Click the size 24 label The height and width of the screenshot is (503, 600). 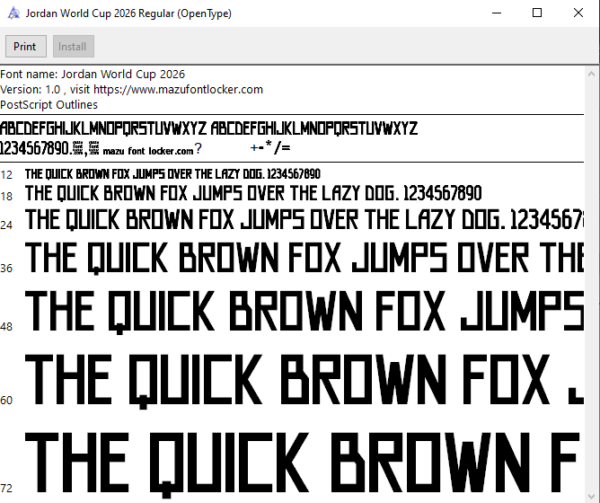[7, 225]
